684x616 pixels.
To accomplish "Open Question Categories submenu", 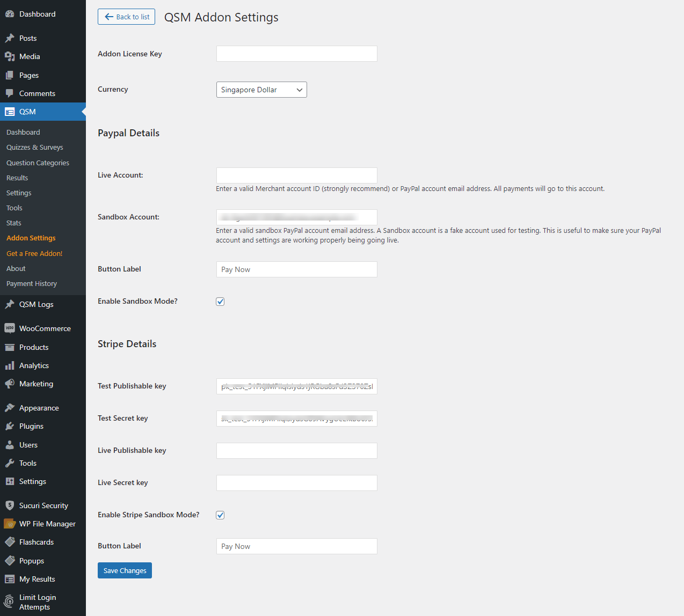I will 38,163.
